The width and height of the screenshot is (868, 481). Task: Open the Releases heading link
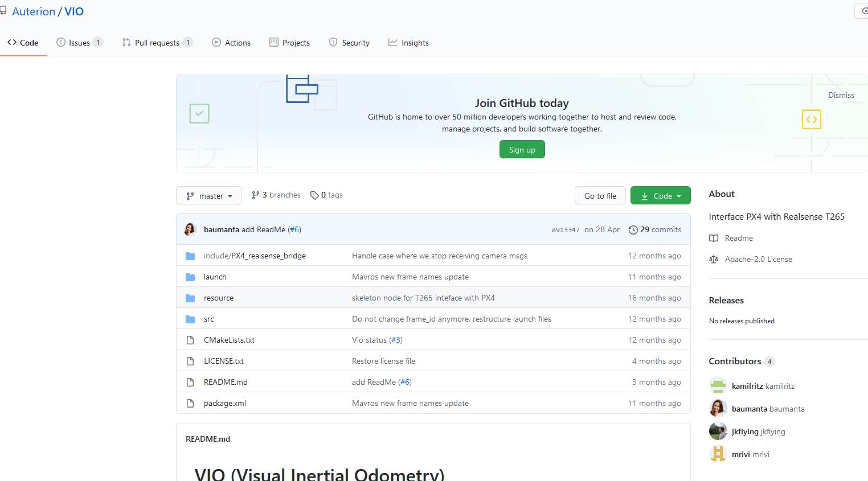pyautogui.click(x=726, y=300)
